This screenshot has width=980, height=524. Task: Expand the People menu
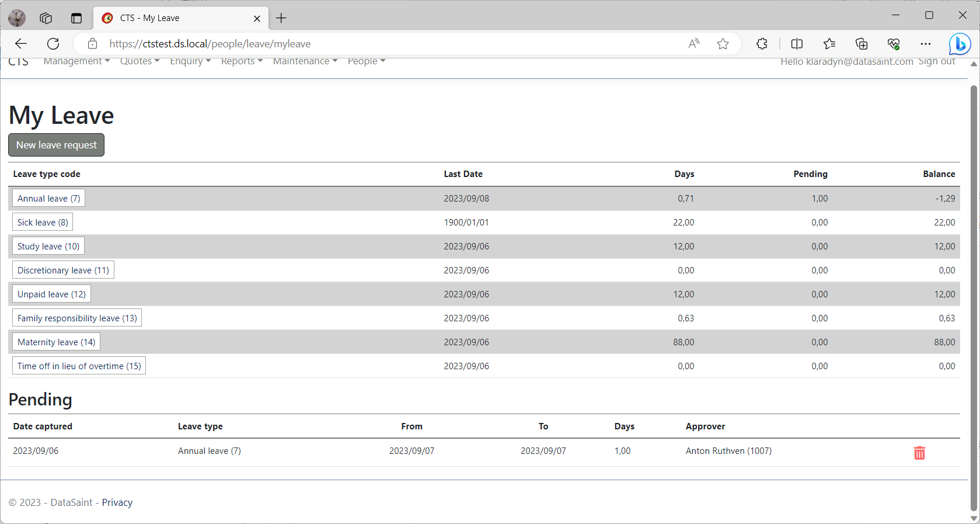pyautogui.click(x=367, y=61)
